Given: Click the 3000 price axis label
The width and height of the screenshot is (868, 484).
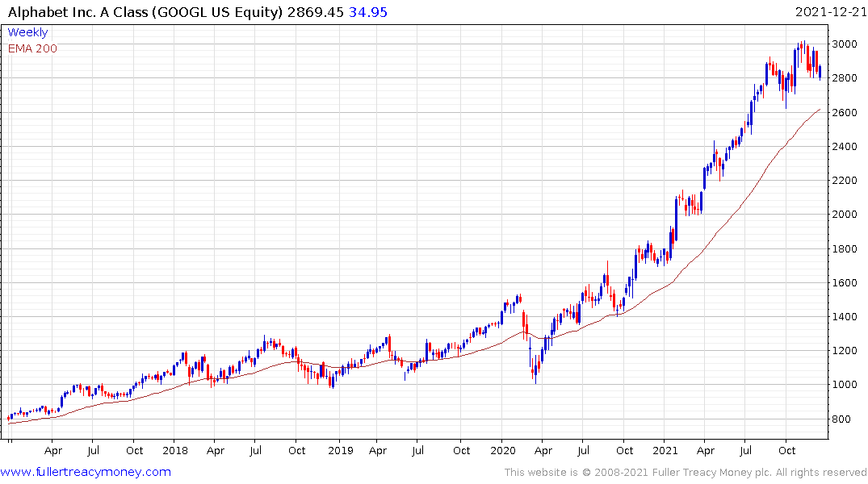Looking at the screenshot, I should pyautogui.click(x=845, y=44).
